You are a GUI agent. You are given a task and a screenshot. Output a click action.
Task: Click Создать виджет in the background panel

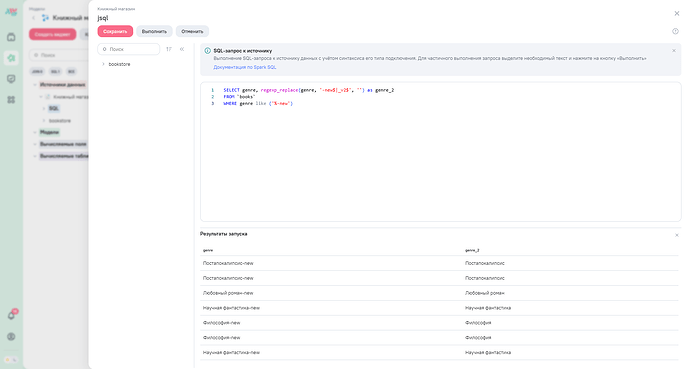[x=52, y=34]
